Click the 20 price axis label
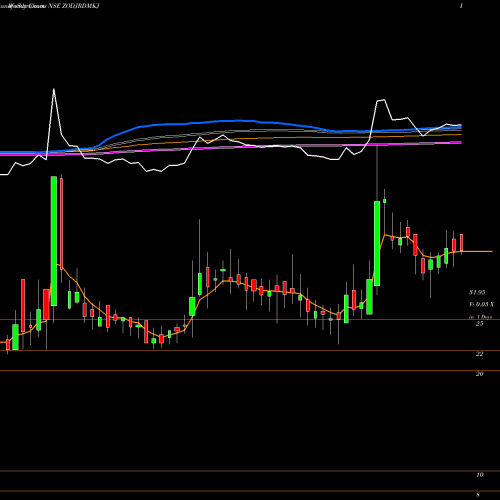Viewport: 500px width, 500px height. coord(479,374)
